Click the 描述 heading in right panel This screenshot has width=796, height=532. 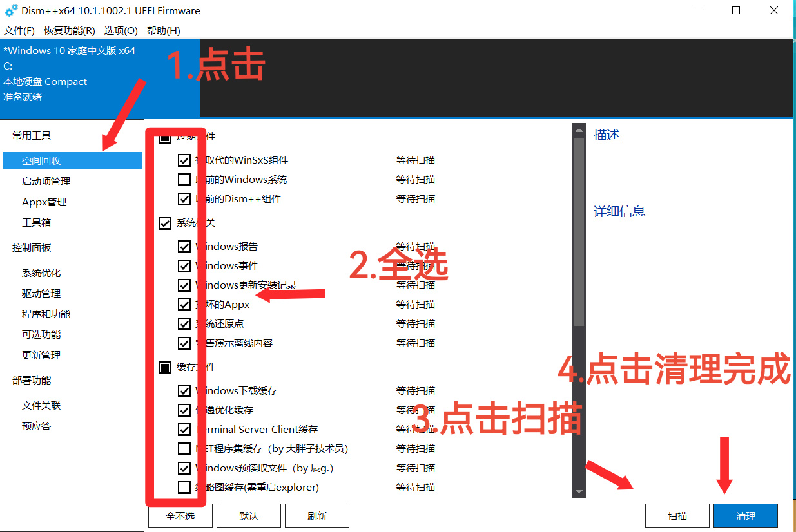[607, 135]
